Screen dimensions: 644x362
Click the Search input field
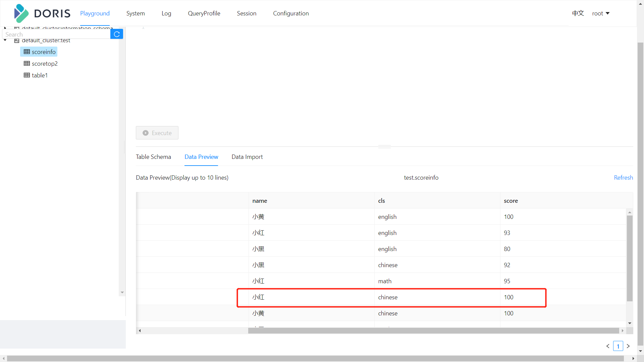pos(56,35)
